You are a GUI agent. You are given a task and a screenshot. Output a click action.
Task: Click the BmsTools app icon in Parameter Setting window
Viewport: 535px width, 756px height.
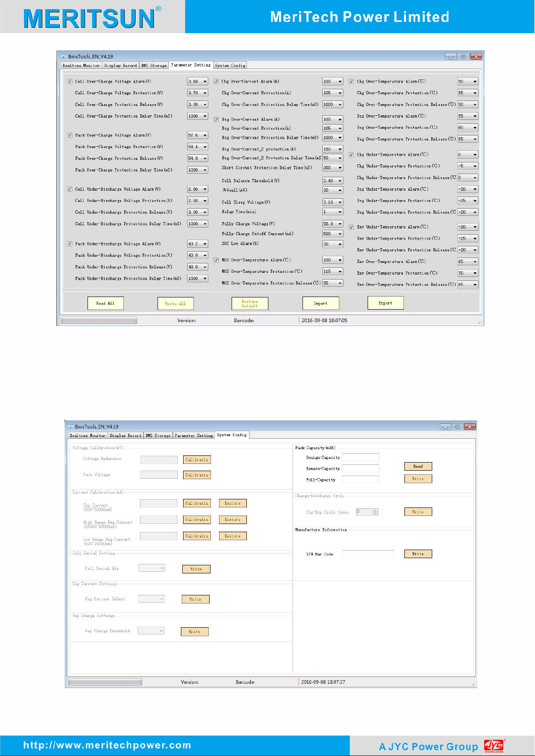64,57
